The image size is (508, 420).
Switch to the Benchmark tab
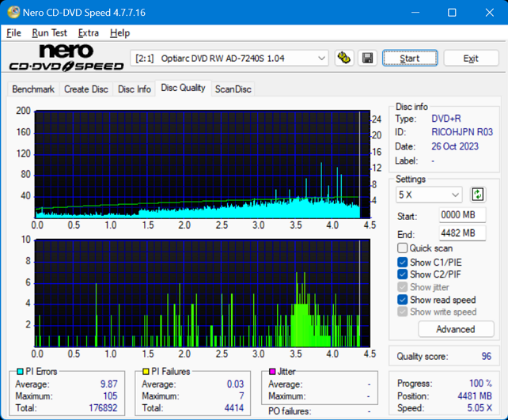(x=33, y=89)
